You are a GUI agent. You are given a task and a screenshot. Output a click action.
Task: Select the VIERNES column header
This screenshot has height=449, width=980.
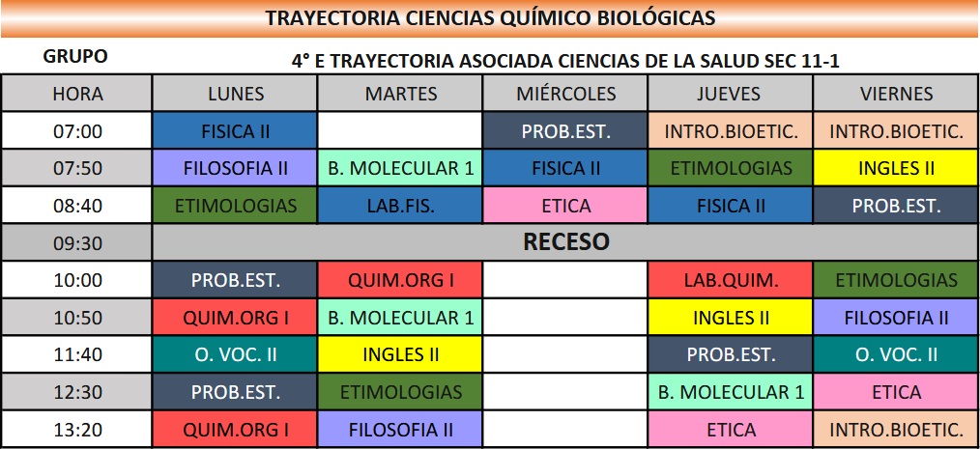pyautogui.click(x=896, y=94)
